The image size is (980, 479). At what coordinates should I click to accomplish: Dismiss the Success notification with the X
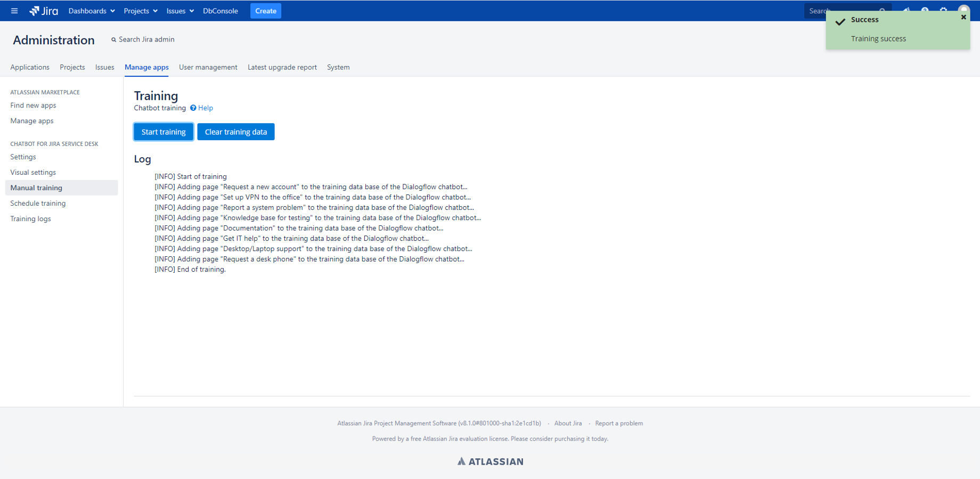click(963, 17)
